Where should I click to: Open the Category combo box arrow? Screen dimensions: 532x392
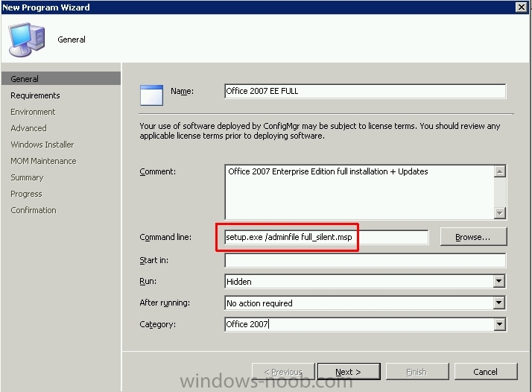(x=498, y=324)
